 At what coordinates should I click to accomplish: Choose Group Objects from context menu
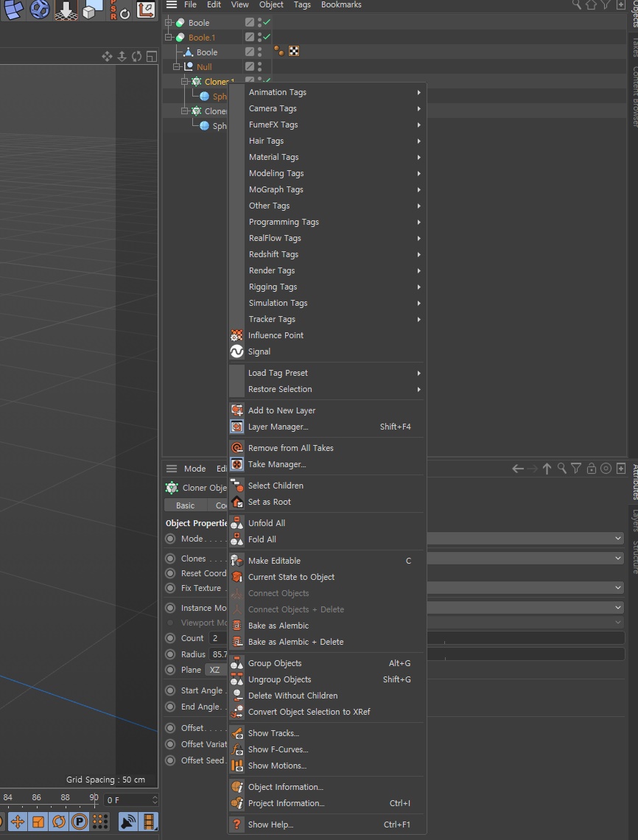pyautogui.click(x=327, y=662)
